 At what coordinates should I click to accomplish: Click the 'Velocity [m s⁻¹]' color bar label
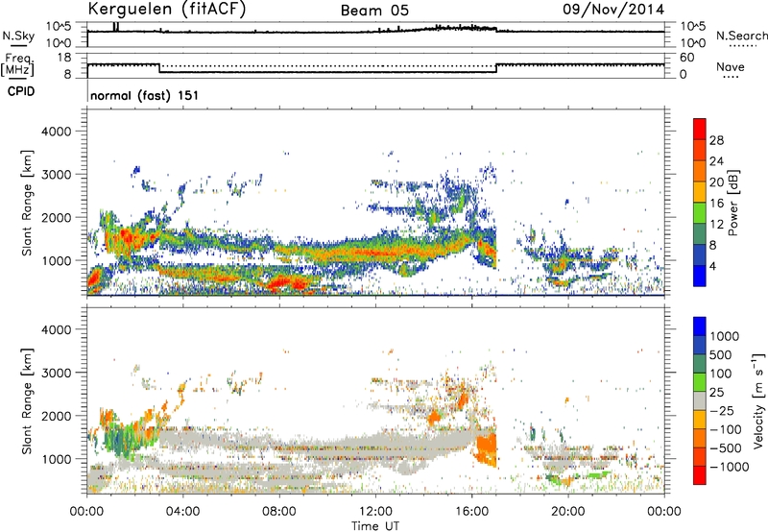point(758,400)
